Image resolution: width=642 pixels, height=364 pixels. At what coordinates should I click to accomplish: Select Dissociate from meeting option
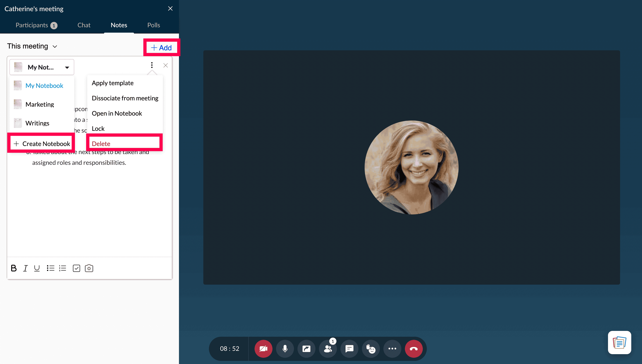tap(125, 98)
